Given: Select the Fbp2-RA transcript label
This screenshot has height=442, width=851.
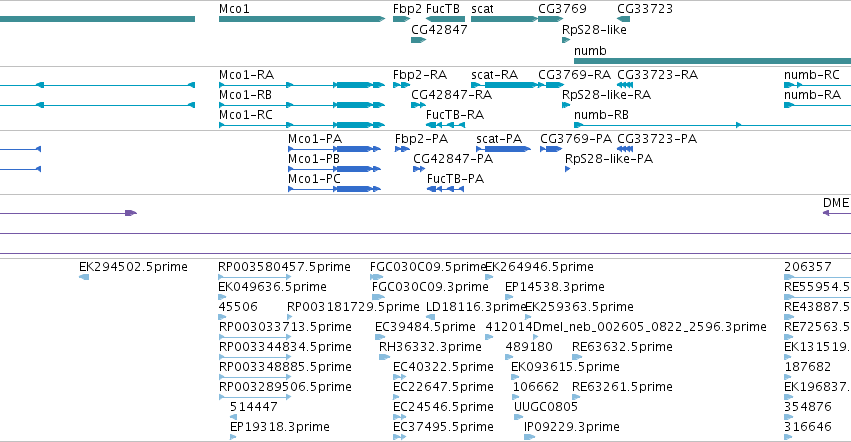Looking at the screenshot, I should click(x=420, y=74).
